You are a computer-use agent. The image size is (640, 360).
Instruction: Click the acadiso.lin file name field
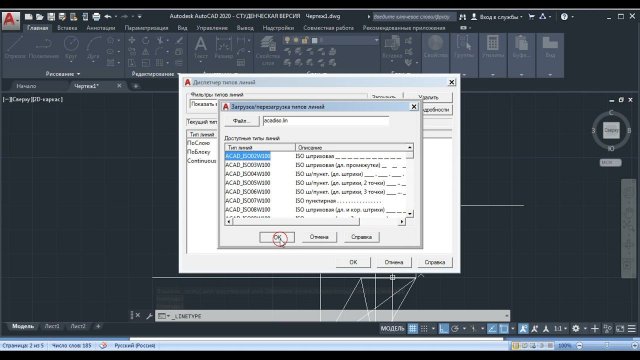tap(326, 121)
